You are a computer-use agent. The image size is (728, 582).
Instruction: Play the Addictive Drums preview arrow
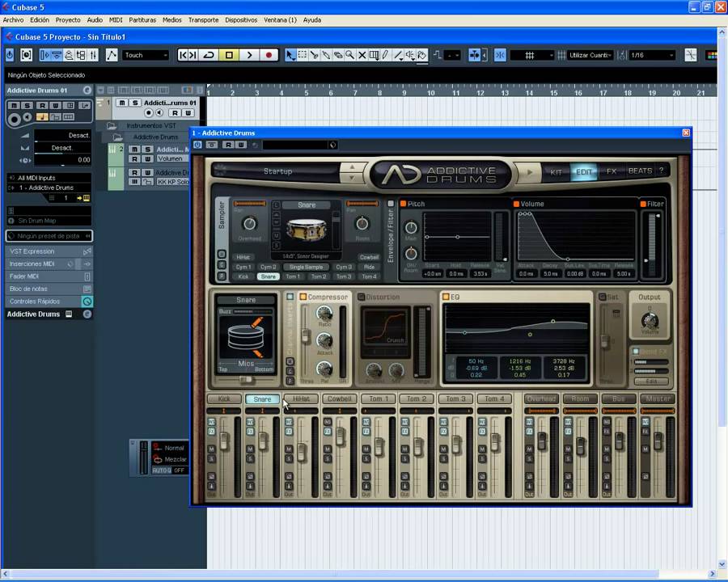click(x=530, y=171)
